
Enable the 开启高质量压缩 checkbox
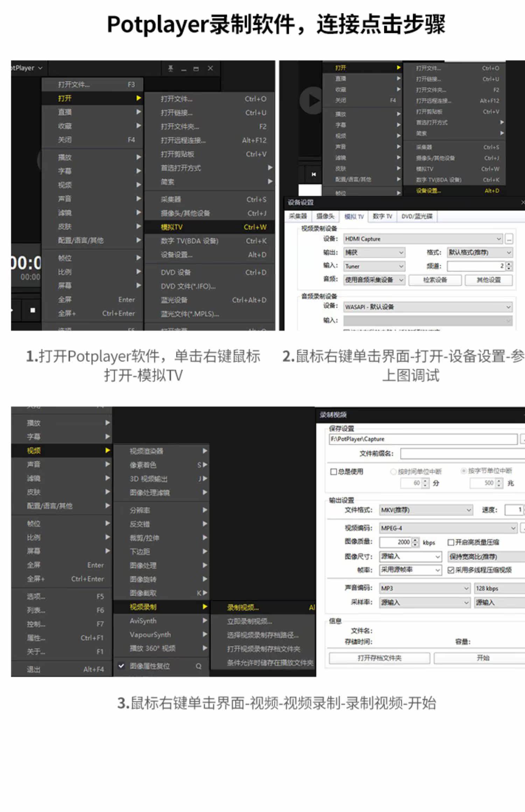click(451, 542)
